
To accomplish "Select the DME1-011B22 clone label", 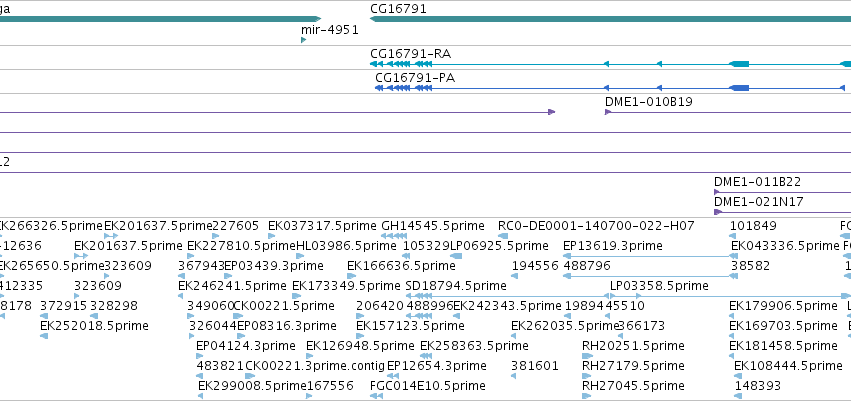I will (x=757, y=182).
